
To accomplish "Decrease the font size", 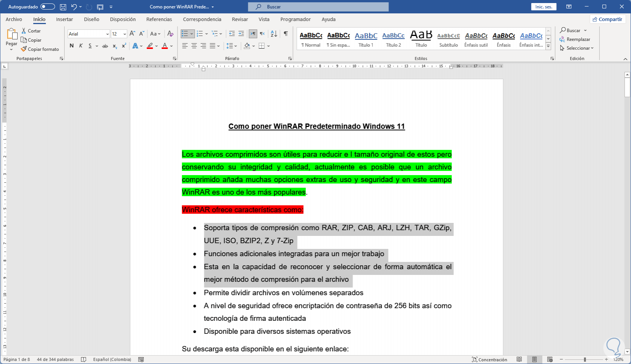I will [x=141, y=34].
